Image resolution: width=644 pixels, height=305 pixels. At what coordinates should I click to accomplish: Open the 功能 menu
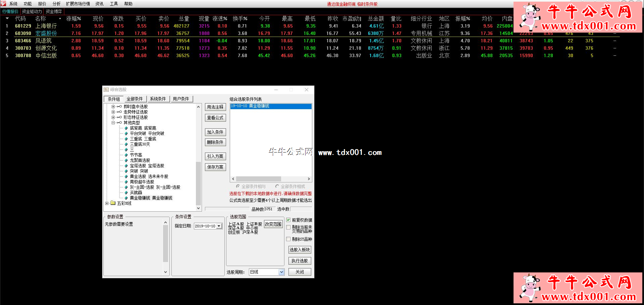[x=28, y=4]
